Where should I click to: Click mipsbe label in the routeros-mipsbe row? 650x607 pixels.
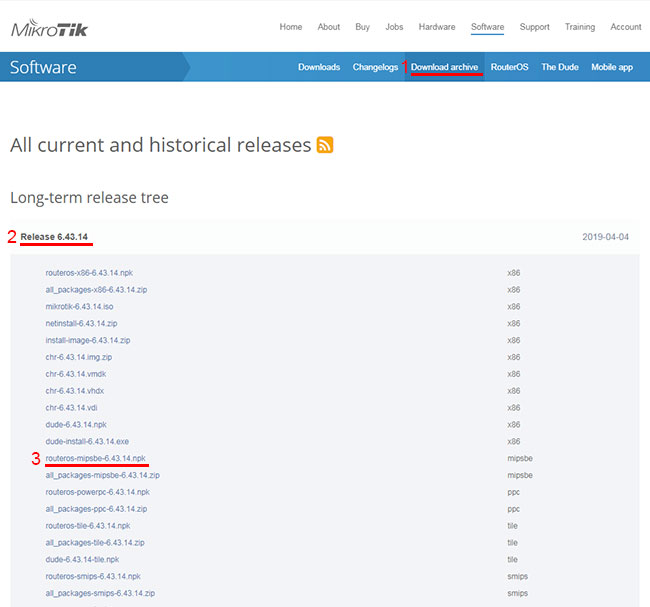pyautogui.click(x=520, y=458)
